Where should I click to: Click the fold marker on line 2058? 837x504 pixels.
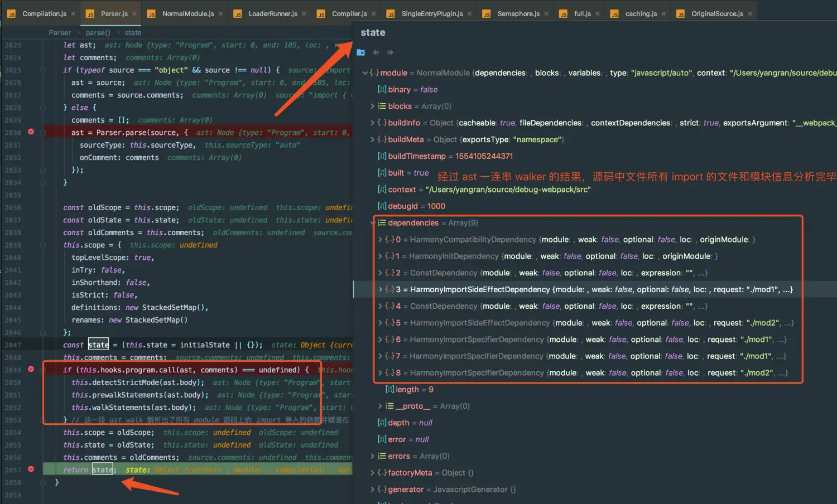point(43,482)
